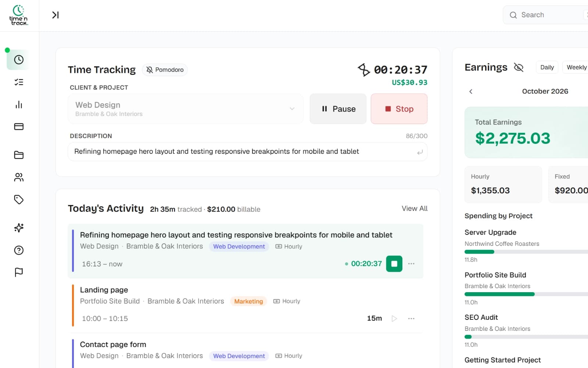Open the task checklist sidebar icon
This screenshot has width=588, height=368.
point(19,82)
